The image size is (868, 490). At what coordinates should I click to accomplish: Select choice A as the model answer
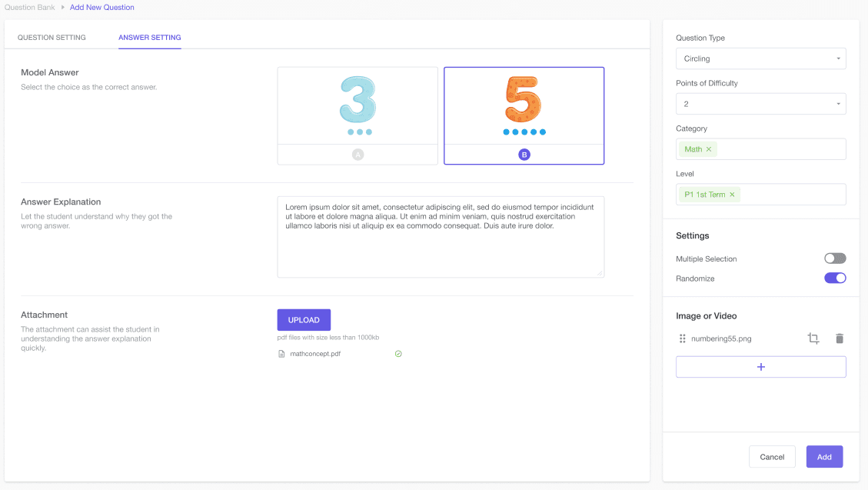[358, 115]
